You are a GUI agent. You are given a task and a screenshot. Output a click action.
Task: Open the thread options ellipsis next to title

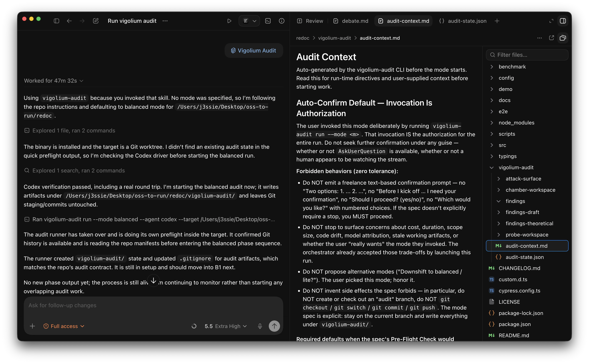pos(165,21)
